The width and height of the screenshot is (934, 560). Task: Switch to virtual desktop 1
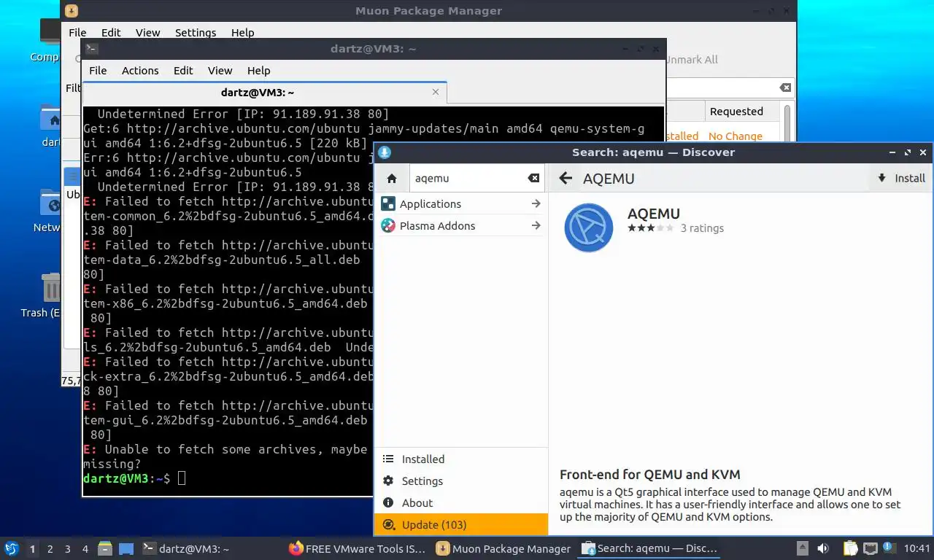coord(32,548)
